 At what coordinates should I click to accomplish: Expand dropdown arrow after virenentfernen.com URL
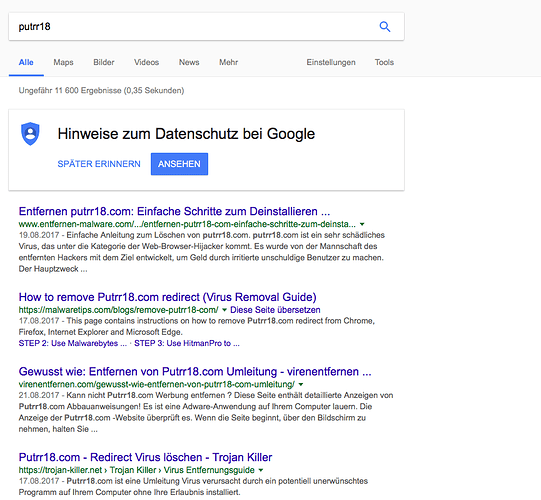pos(301,384)
